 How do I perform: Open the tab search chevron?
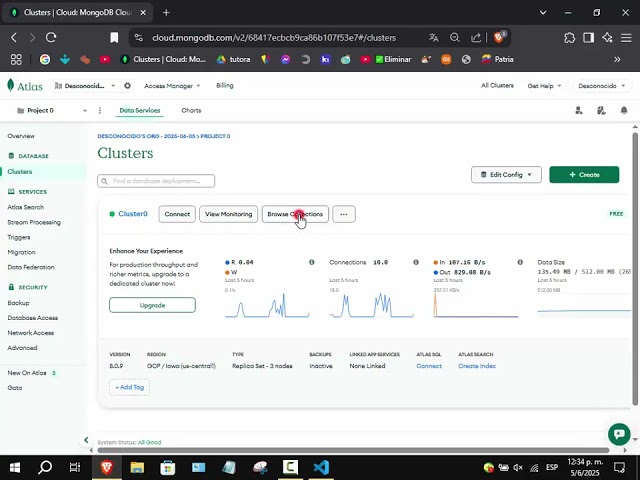pos(543,13)
